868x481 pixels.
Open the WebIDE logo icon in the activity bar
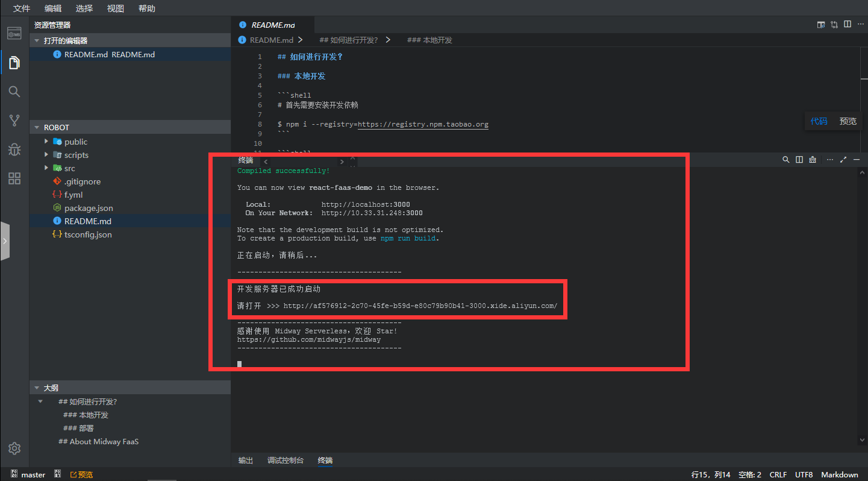pyautogui.click(x=14, y=33)
